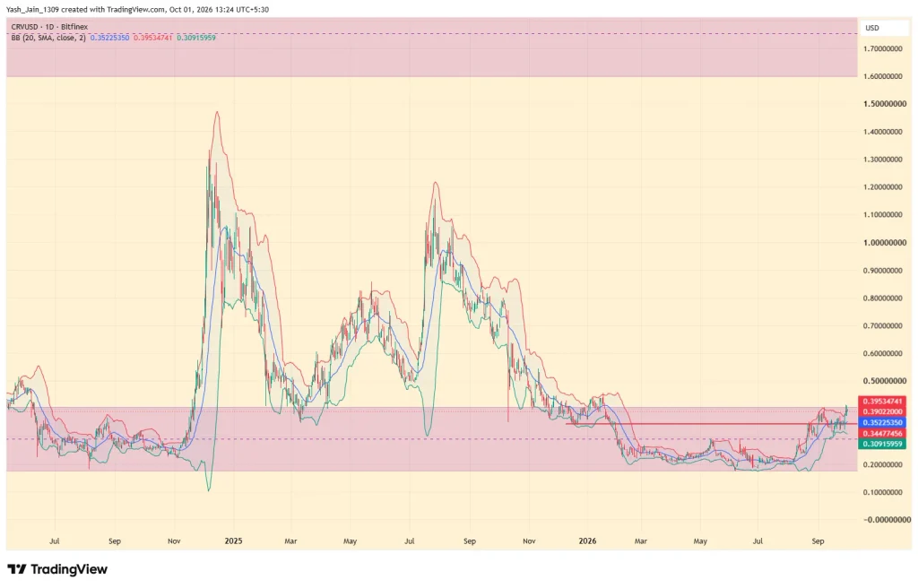Click the 2025 year label on time axis
The height and width of the screenshot is (588, 918).
pos(234,540)
